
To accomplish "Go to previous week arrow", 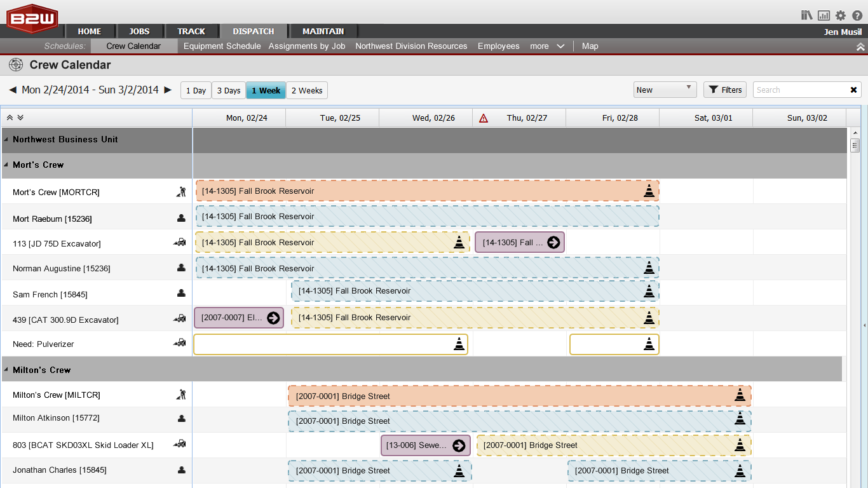I will [x=13, y=90].
